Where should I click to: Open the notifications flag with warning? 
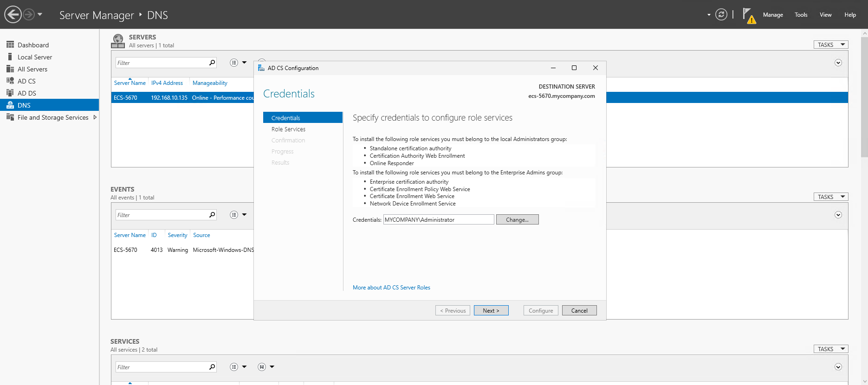(x=748, y=15)
